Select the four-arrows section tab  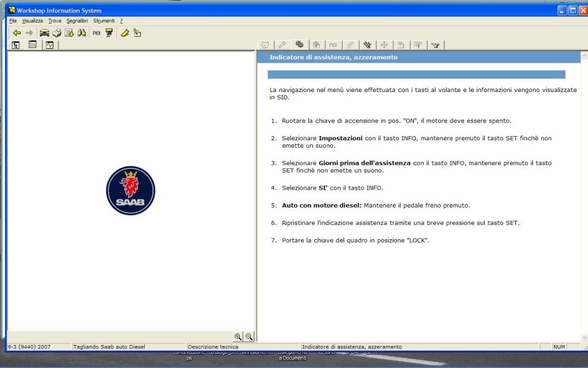click(384, 44)
